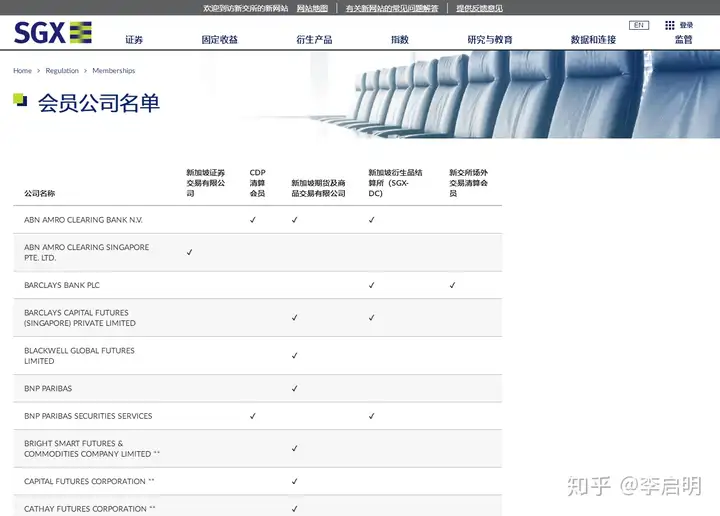Click the 公司名称 column header
Viewport: 720px width, 516px height.
pyautogui.click(x=39, y=193)
